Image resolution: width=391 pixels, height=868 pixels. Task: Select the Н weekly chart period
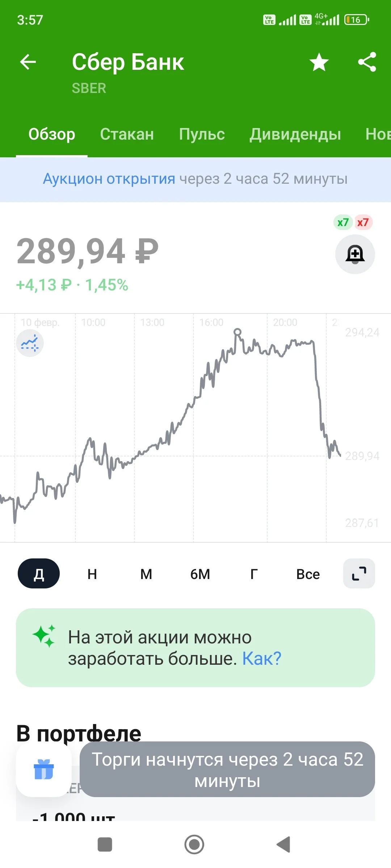(92, 574)
